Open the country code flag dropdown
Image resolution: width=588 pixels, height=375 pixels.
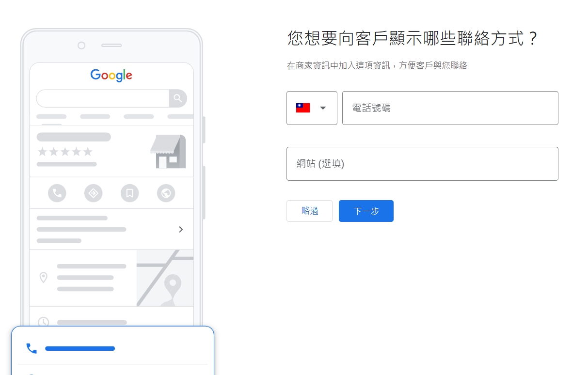coord(312,108)
